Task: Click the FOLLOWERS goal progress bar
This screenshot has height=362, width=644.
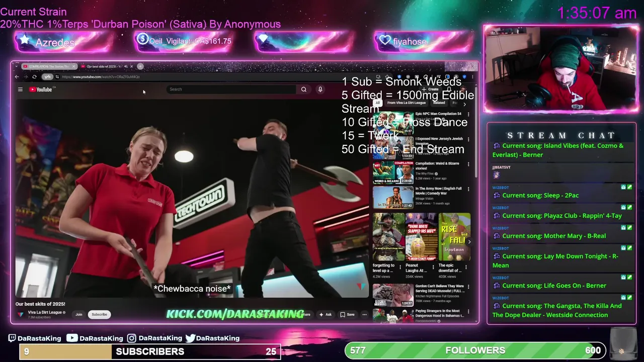Action: click(x=475, y=350)
